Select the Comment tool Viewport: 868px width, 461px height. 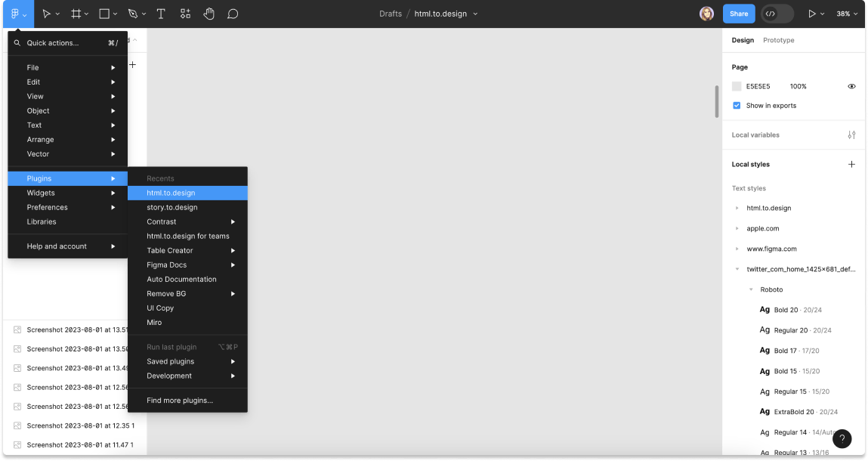pos(233,14)
